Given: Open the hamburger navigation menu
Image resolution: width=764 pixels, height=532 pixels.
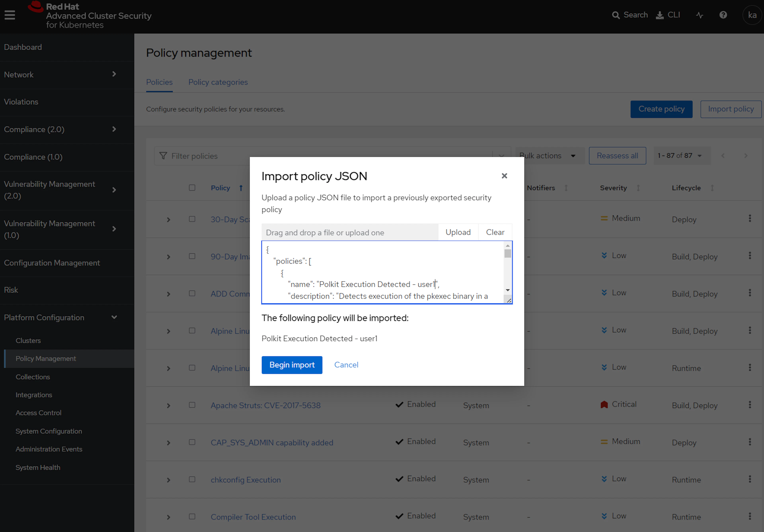Looking at the screenshot, I should 10,15.
